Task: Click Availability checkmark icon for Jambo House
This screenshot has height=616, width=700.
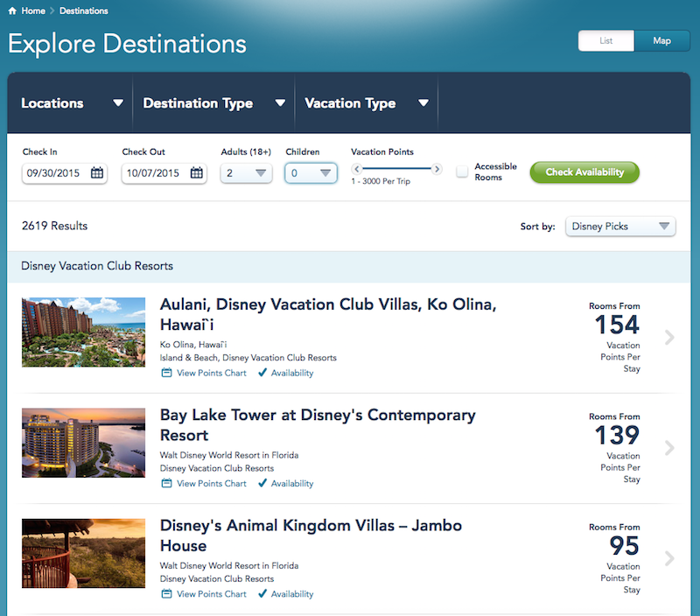Action: pyautogui.click(x=262, y=593)
